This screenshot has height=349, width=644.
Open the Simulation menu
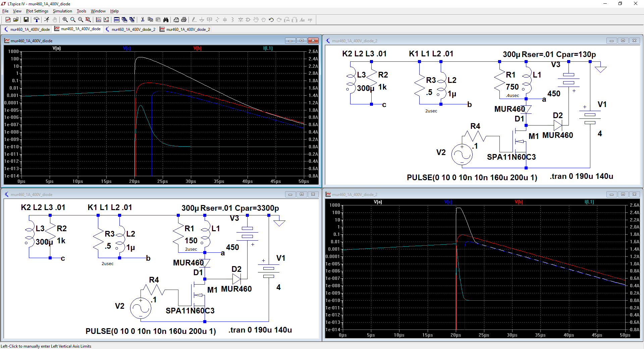coord(62,11)
